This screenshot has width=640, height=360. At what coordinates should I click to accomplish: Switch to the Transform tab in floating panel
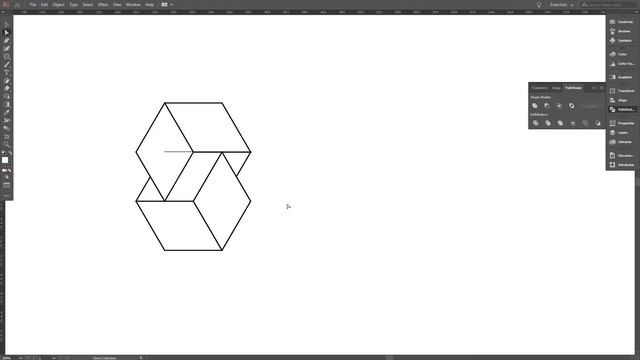(540, 88)
